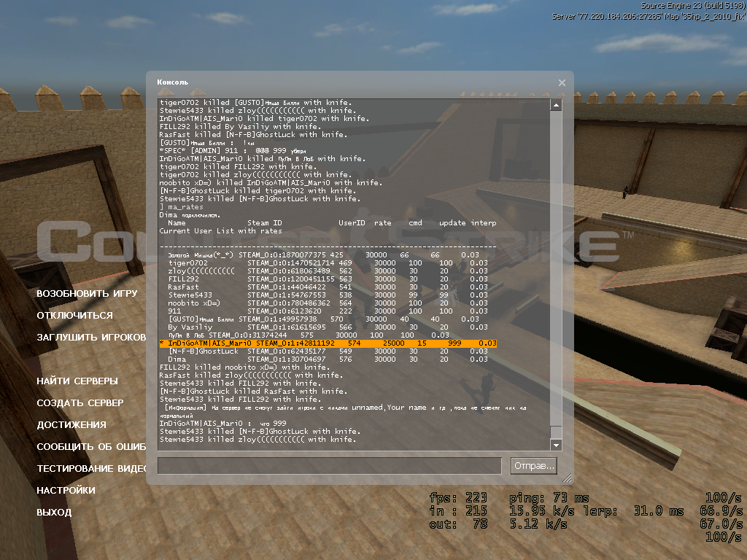This screenshot has width=747, height=560.
Task: Click 'FILL292 killed By Vasiliy with knife.' line
Action: (239, 127)
